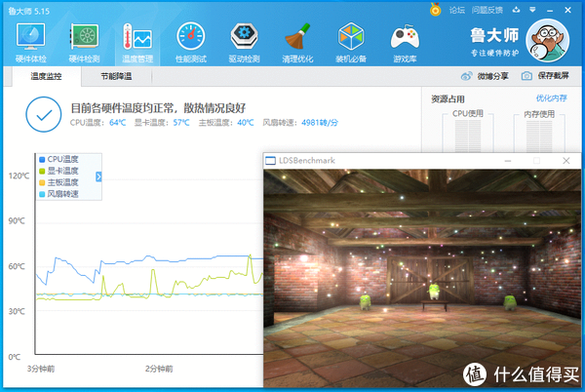Close the LDSBenchmark window
The image size is (585, 392).
click(565, 161)
